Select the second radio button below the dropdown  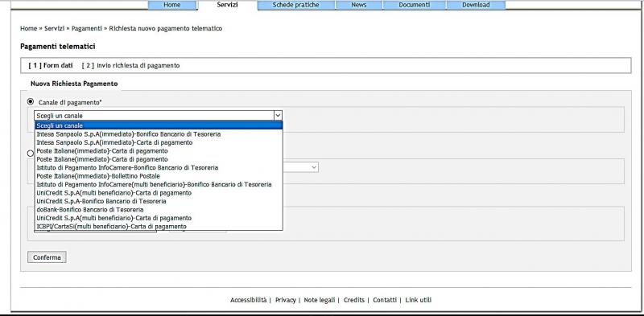click(x=30, y=153)
